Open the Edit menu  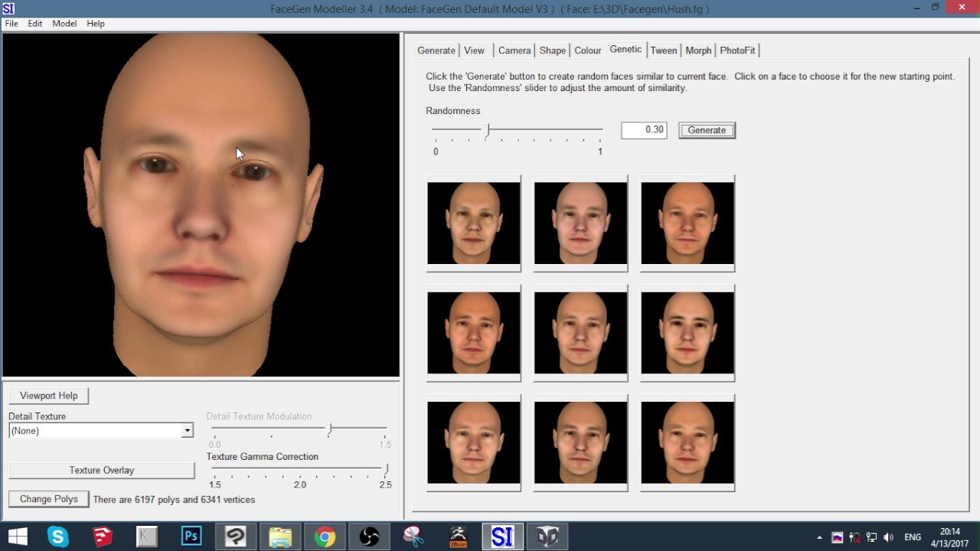pyautogui.click(x=35, y=24)
